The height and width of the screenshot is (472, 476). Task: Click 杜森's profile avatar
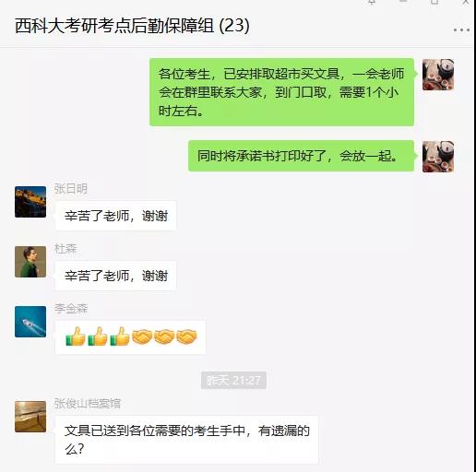coord(30,262)
